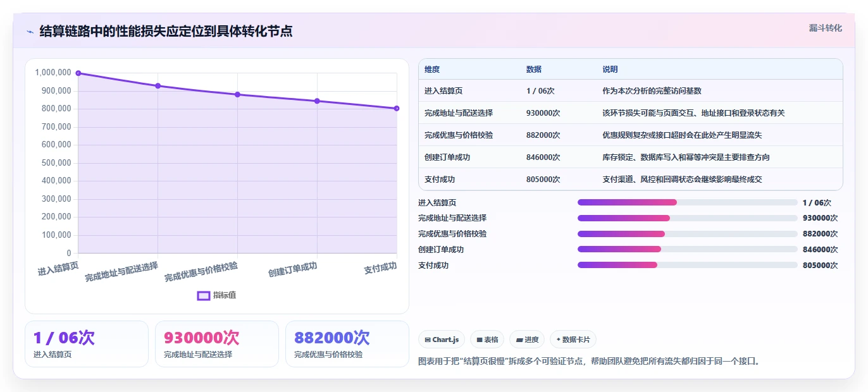Click the note 作为本次分析的完整访问基数
The image size is (868, 392).
coord(652,91)
